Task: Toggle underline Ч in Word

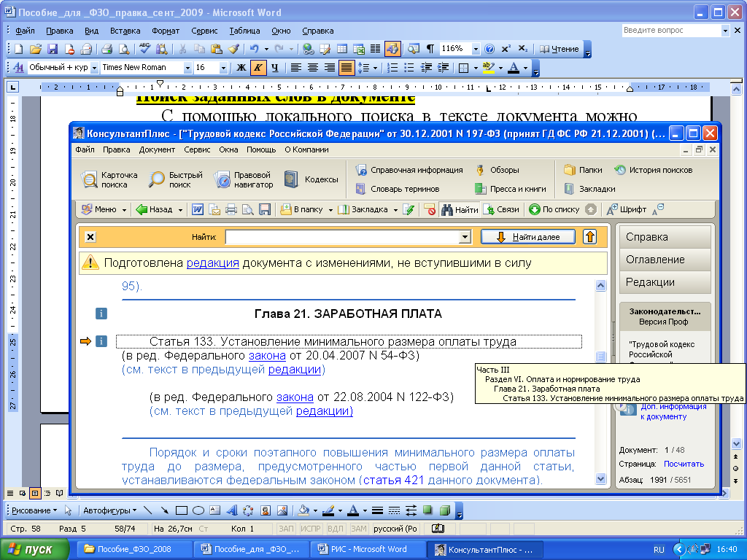Action: 275,68
